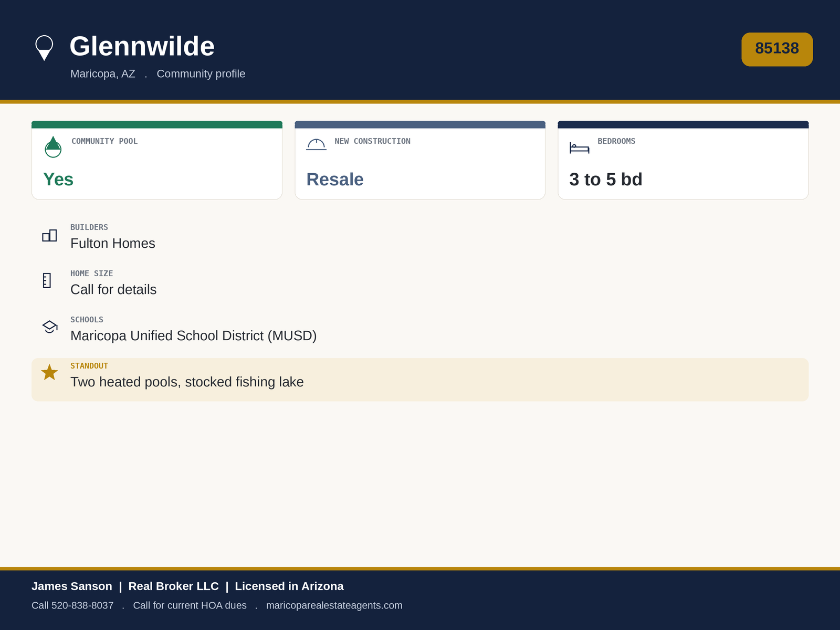Click the Call for details text
840x630 pixels.
[113, 290]
